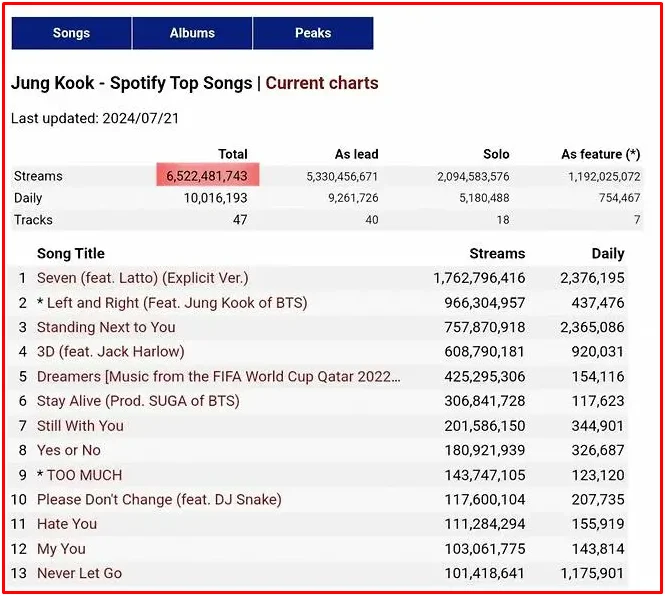Select total tracks value 47

240,220
